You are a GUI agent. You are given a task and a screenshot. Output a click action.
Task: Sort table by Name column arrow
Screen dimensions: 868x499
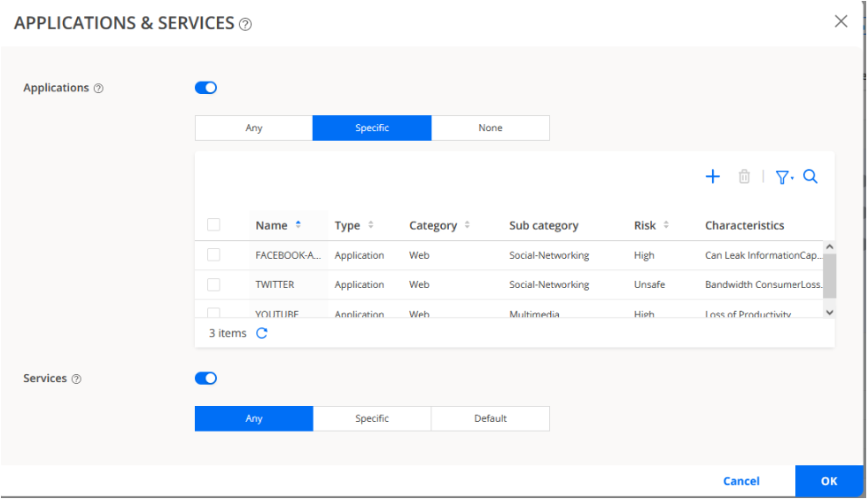(x=298, y=225)
